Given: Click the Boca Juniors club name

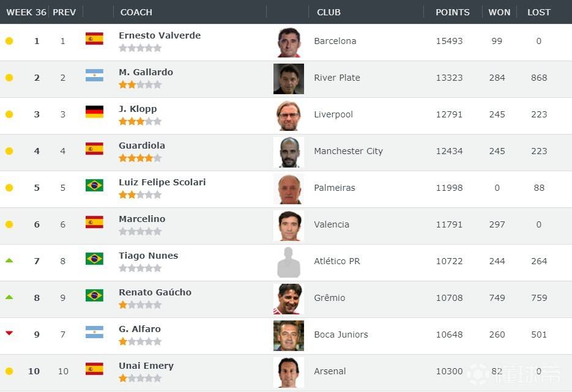Looking at the screenshot, I should (341, 335).
